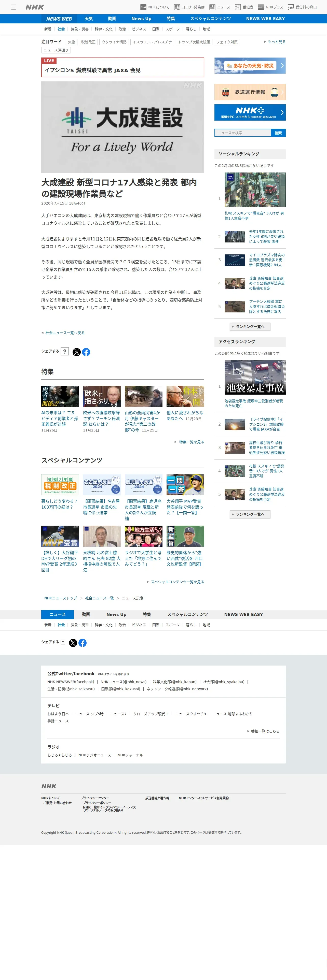Click NHK logo in footer
This screenshot has height=980, width=327.
(49, 786)
